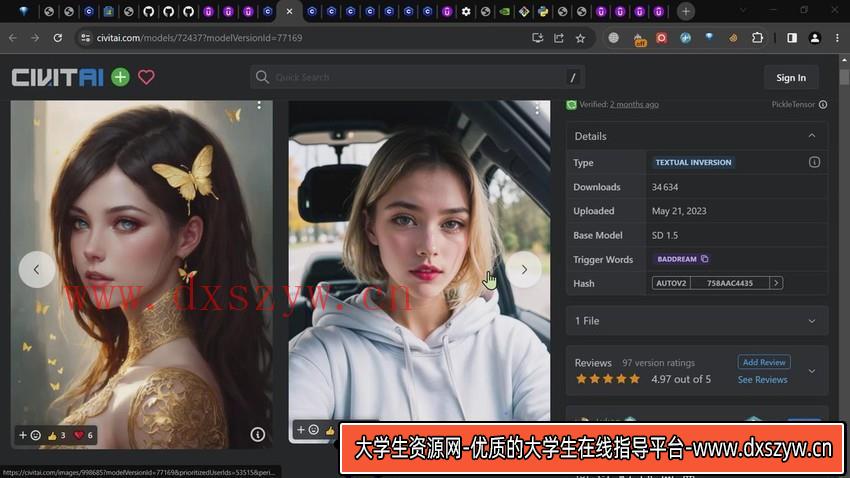Viewport: 850px width, 478px height.
Task: Switch to the NVIDIA tab
Action: click(x=504, y=11)
